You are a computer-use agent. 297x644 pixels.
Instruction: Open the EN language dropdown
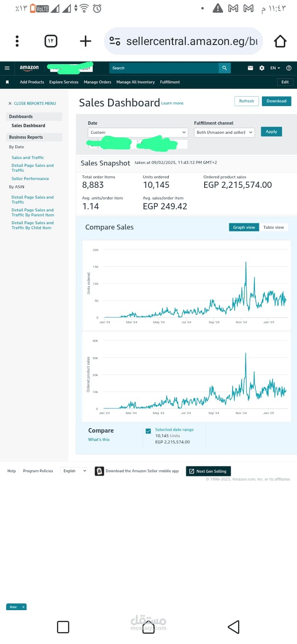[x=275, y=68]
